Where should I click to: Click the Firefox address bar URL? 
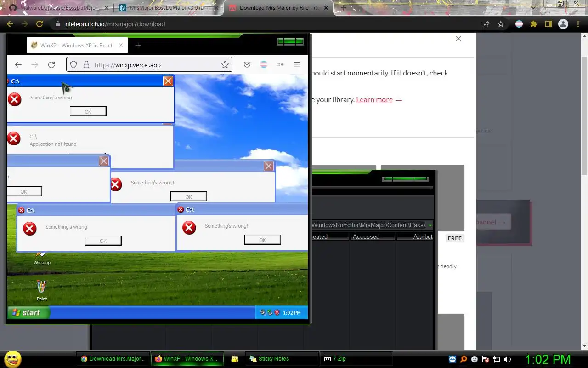click(128, 65)
